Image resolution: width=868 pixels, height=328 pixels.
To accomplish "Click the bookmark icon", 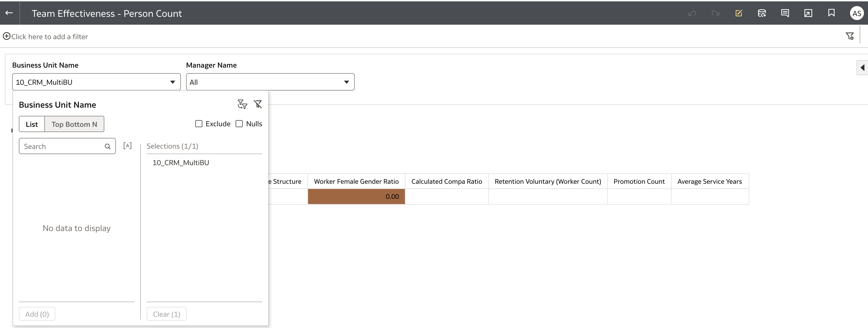I will coord(831,13).
